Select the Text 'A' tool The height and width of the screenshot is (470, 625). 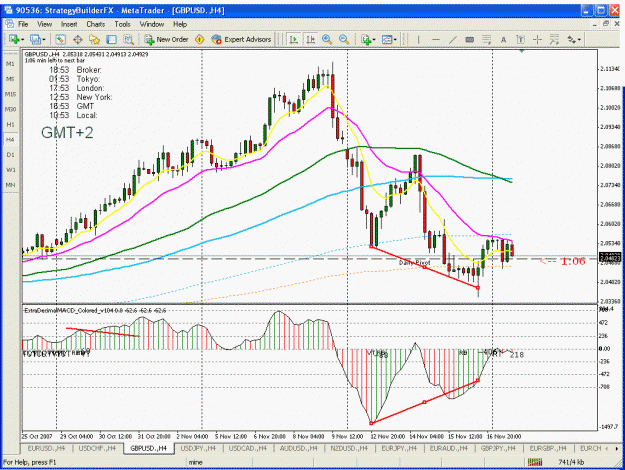pyautogui.click(x=503, y=39)
